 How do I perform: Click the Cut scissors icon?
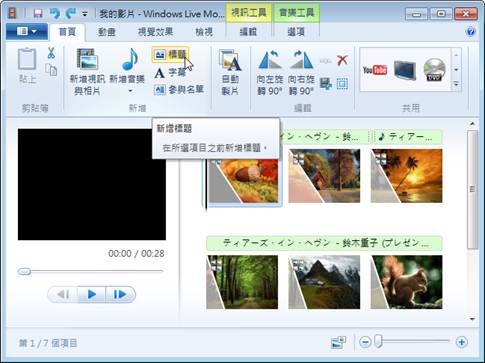pos(51,53)
